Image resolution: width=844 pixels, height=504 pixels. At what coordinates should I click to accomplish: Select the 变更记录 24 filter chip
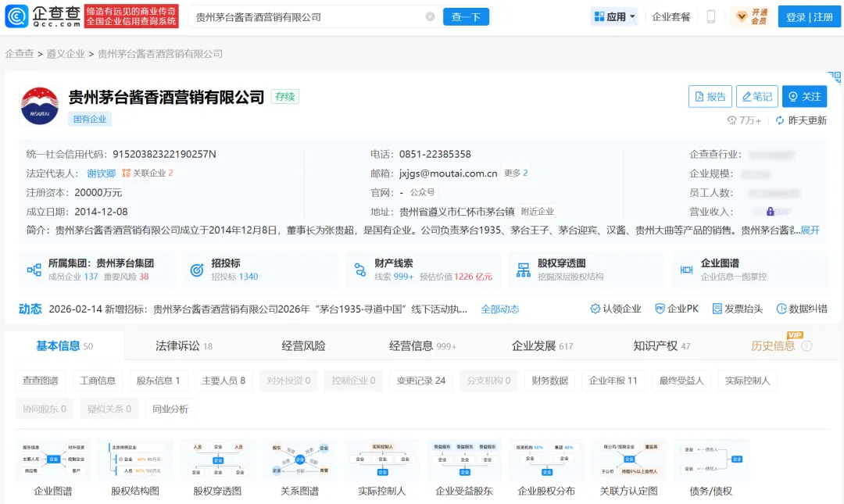click(421, 381)
